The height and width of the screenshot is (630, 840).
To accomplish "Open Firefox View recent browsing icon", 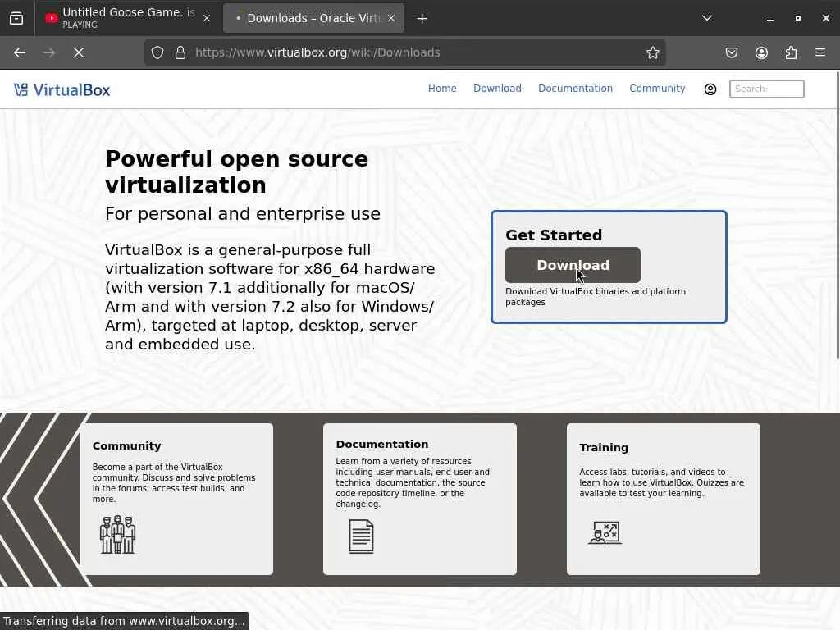I will click(x=16, y=18).
